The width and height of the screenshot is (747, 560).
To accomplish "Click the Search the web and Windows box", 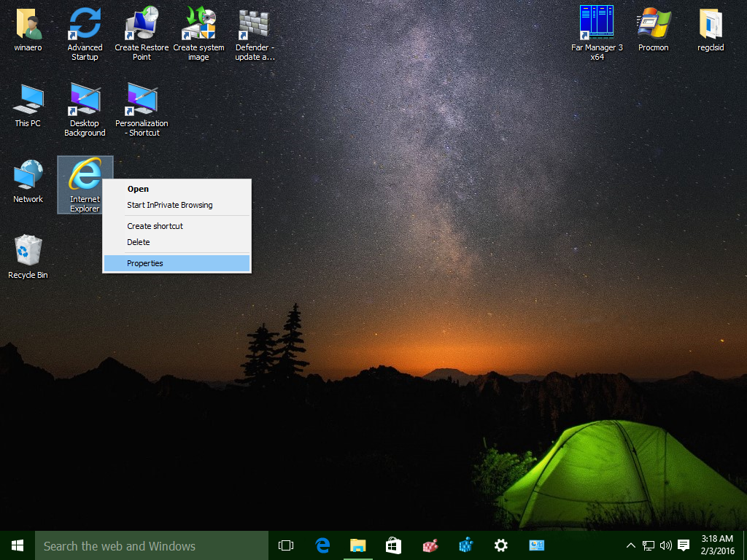I will pyautogui.click(x=146, y=545).
